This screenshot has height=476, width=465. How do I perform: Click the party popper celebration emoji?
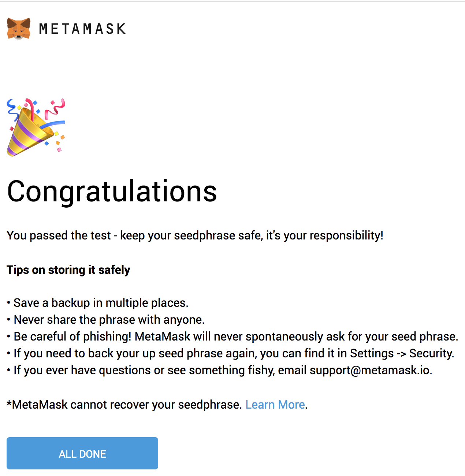(36, 127)
